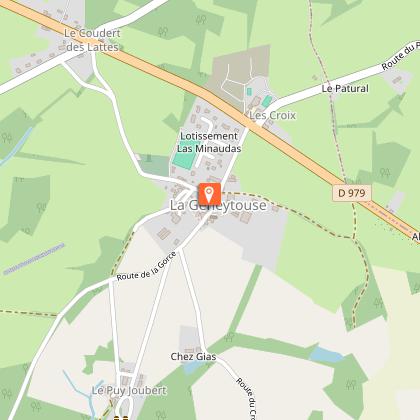
Task: Click the blue pond east of Chez Gias
Action: point(326,355)
